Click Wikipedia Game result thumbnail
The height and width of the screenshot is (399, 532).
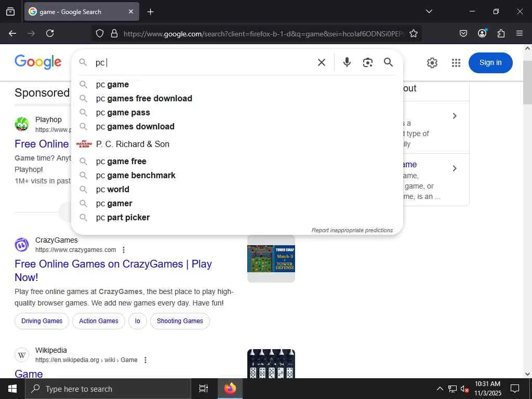271,364
